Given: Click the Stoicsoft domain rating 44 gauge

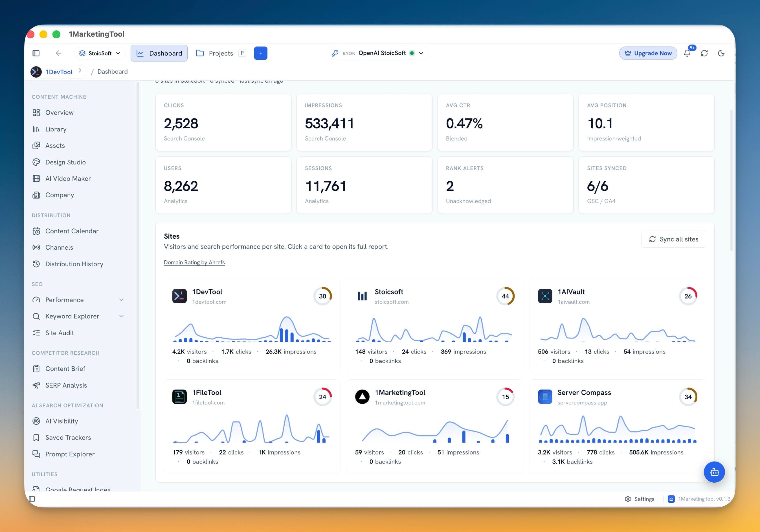Looking at the screenshot, I should coord(506,296).
